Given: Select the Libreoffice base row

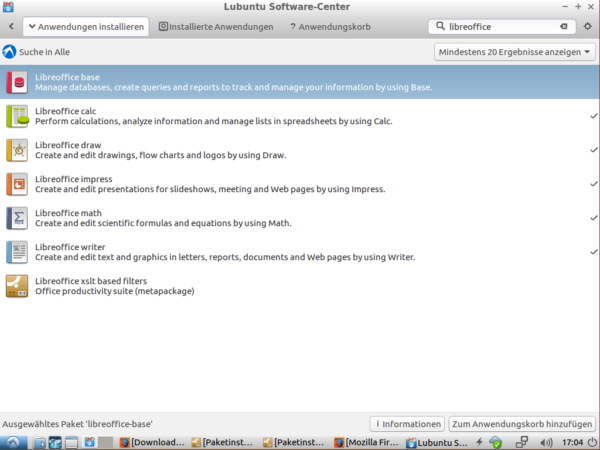Looking at the screenshot, I should pos(300,82).
